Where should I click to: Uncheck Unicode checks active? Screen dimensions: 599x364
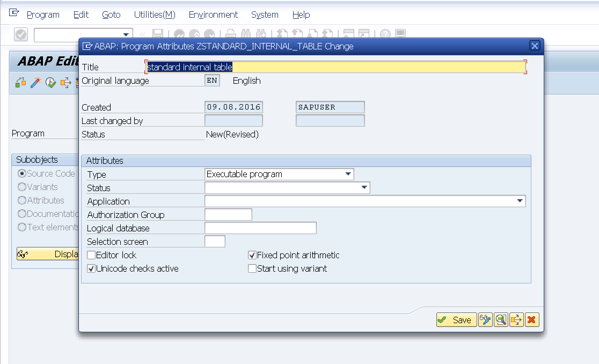pos(91,268)
